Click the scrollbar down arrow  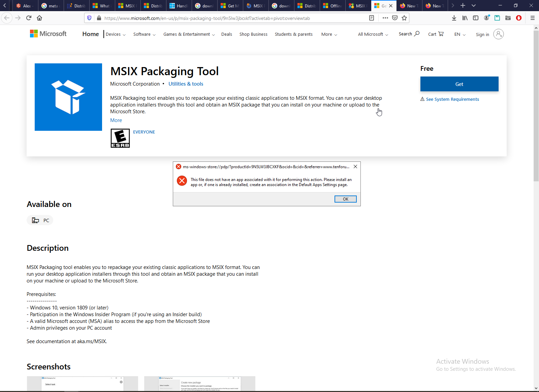click(536, 388)
